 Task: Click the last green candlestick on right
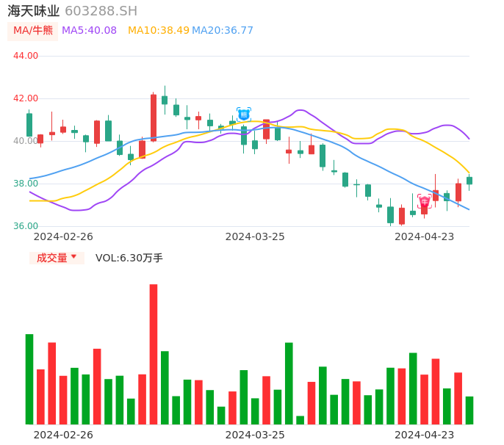tap(469, 181)
